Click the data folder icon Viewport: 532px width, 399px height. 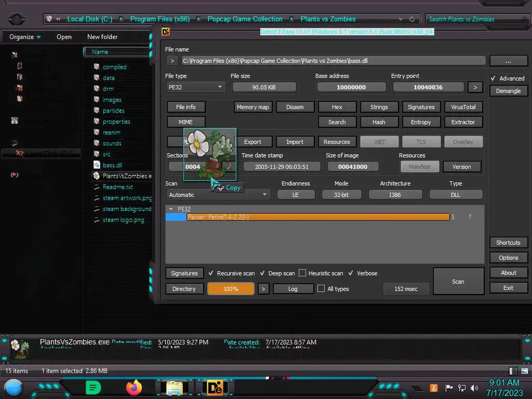coord(97,78)
